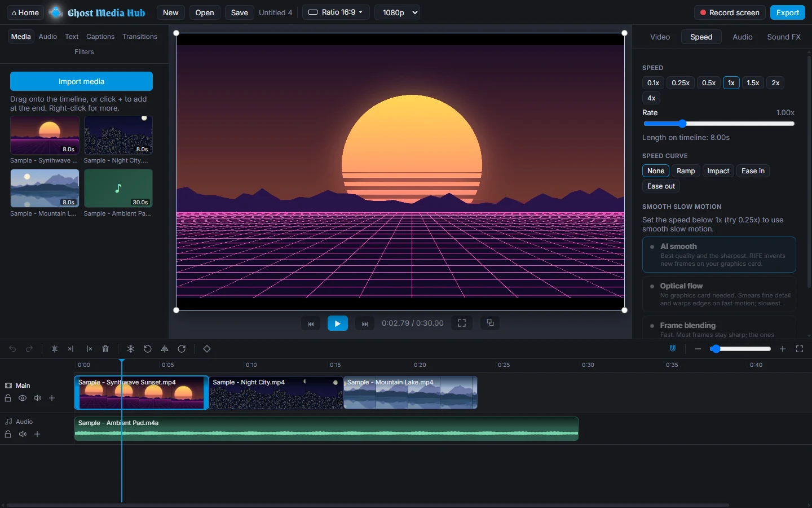Image resolution: width=812 pixels, height=508 pixels.
Task: Set speed to 0.5x
Action: click(x=709, y=83)
